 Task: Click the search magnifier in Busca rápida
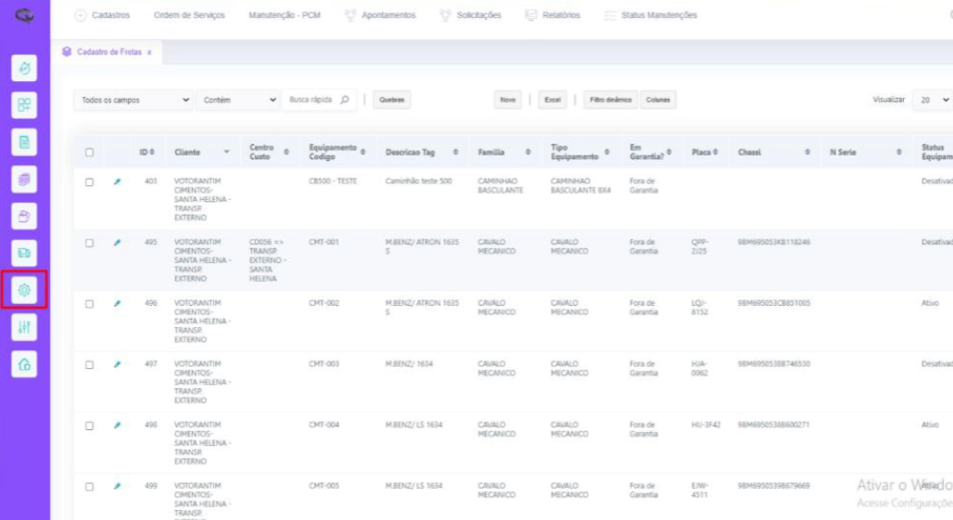(344, 100)
